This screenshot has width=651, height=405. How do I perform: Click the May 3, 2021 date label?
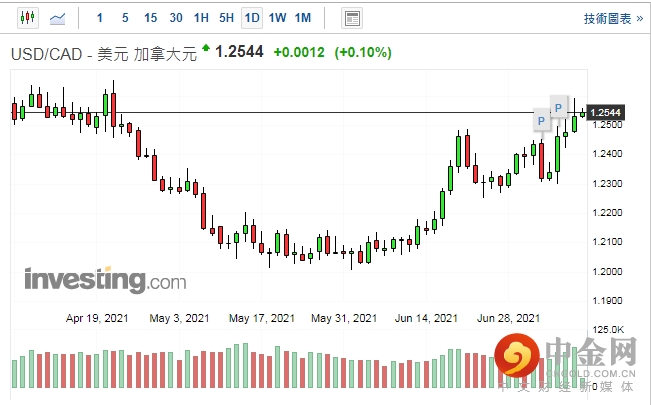coord(179,318)
